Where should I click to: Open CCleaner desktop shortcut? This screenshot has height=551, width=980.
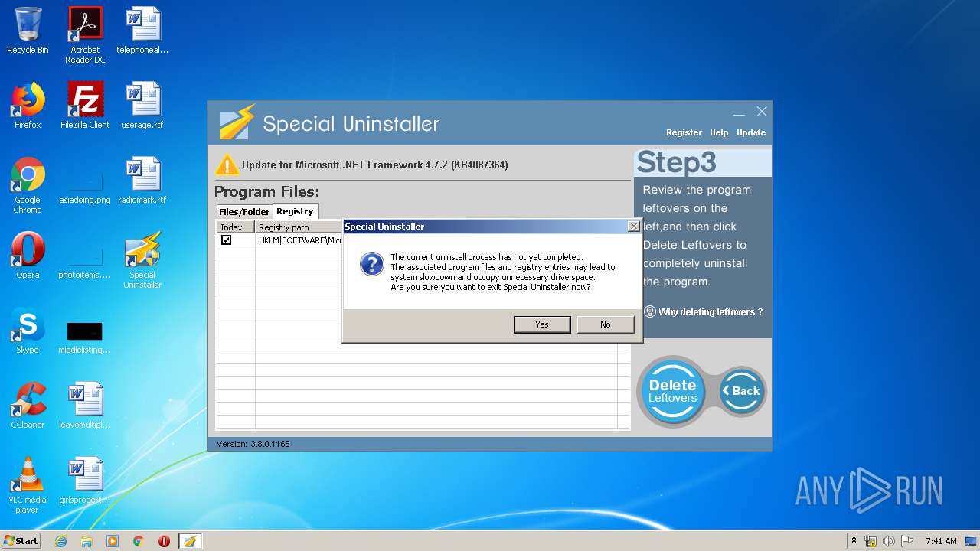28,406
